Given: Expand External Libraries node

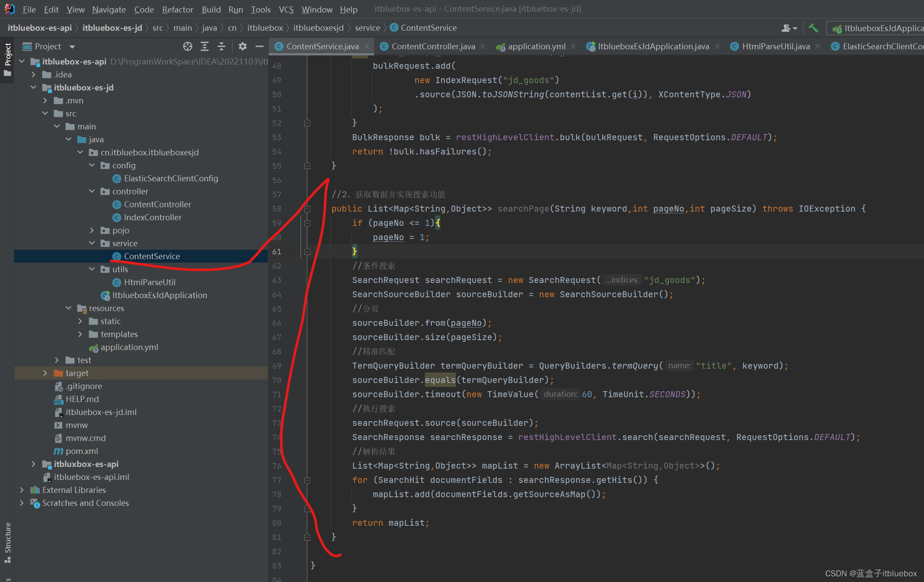Looking at the screenshot, I should [22, 490].
